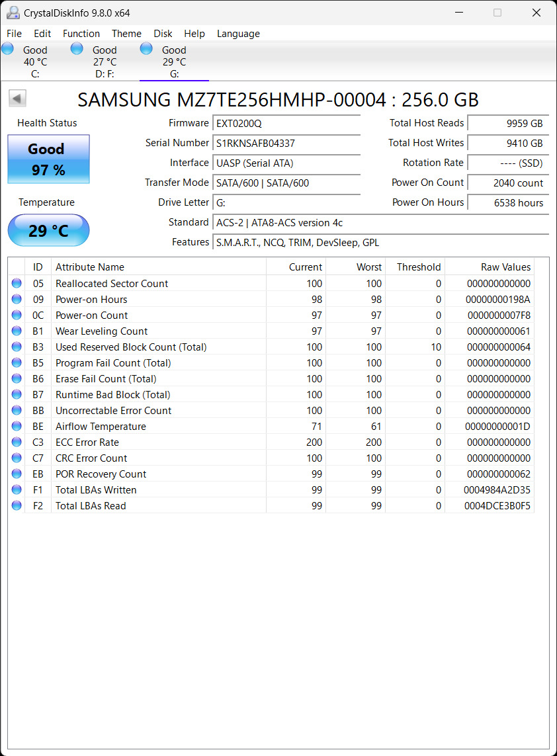Click status orb for Power-on Count row
Viewport: 557px width, 756px height.
click(x=17, y=315)
